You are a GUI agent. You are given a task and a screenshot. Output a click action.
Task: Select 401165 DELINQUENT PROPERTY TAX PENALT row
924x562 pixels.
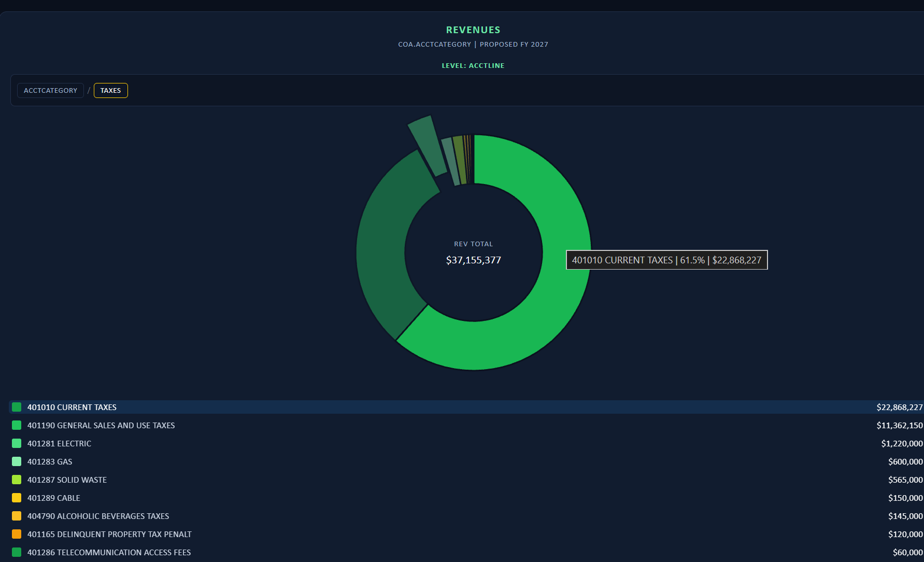point(466,534)
